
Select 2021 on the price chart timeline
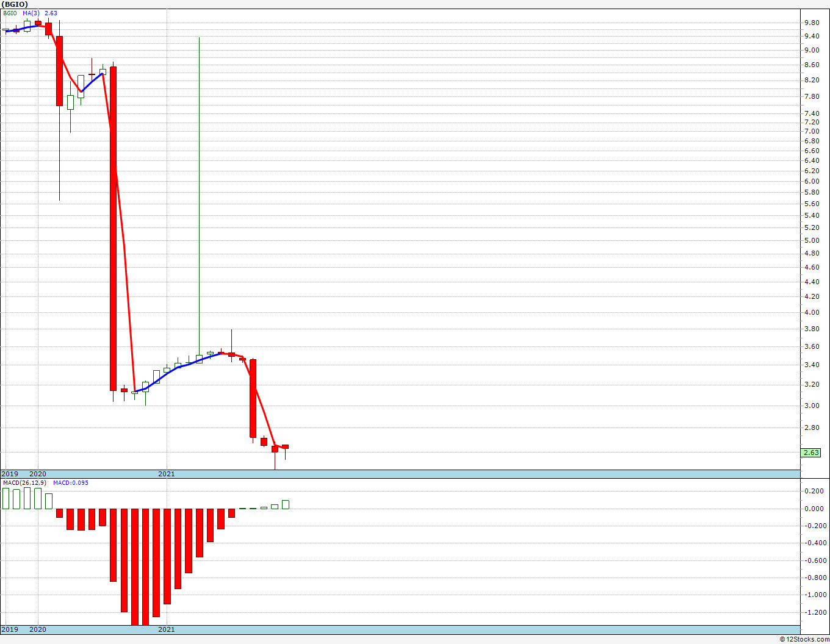(x=167, y=474)
